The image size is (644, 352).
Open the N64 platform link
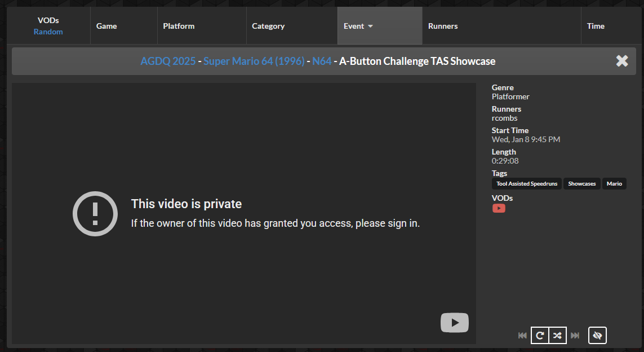tap(322, 61)
